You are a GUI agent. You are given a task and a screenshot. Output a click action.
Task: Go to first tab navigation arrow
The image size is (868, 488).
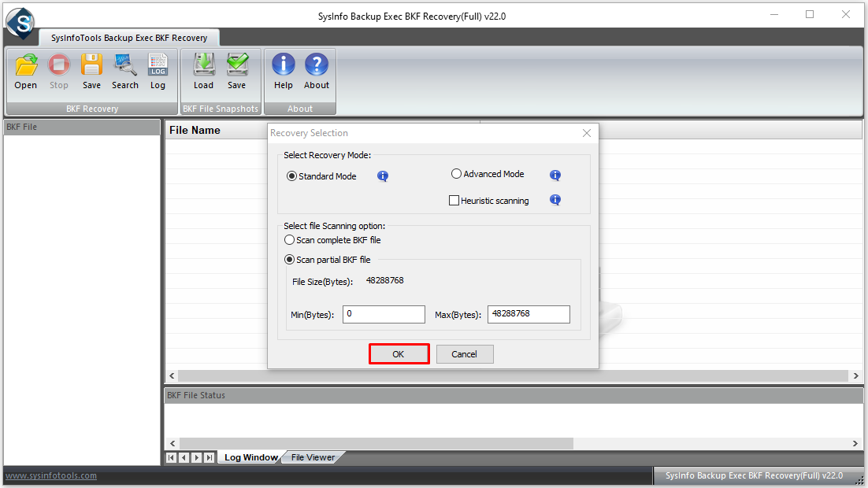[172, 457]
